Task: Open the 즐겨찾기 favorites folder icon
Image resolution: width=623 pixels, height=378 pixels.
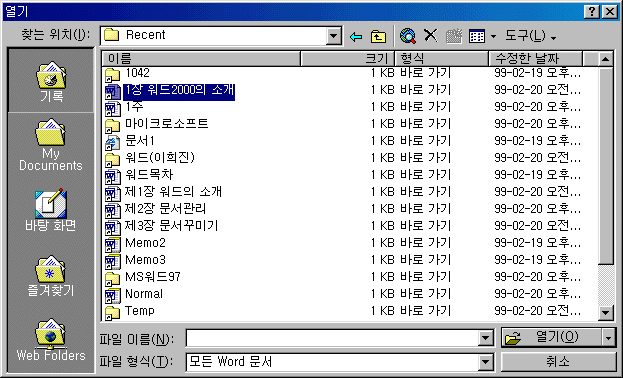Action: 50,275
